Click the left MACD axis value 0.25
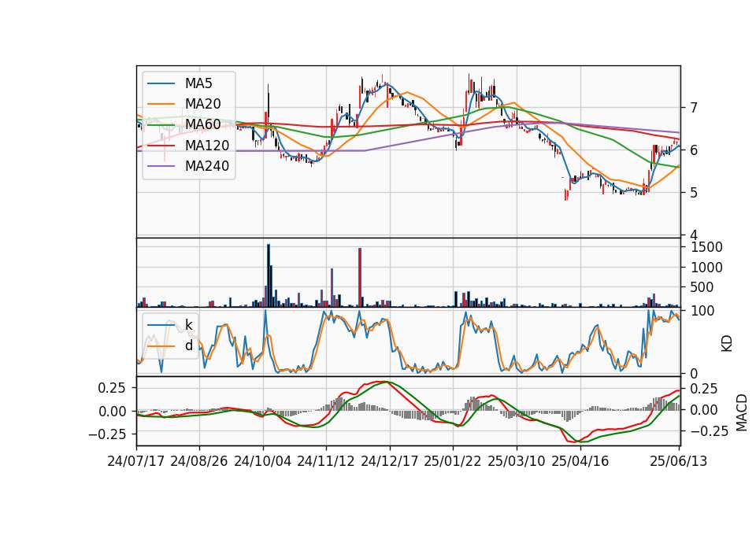The image size is (756, 543). [112, 388]
